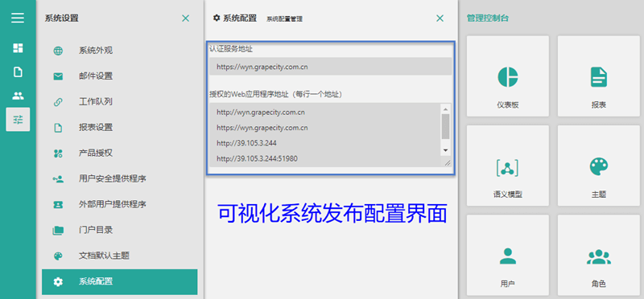Image resolution: width=644 pixels, height=299 pixels.
Task: Select 工作队列 menu item
Action: 119,102
